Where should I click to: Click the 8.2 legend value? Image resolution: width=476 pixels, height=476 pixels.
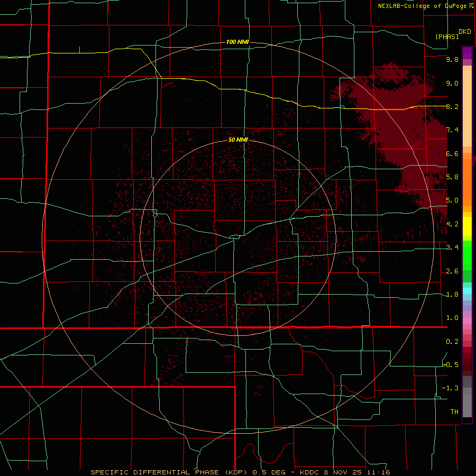[452, 106]
